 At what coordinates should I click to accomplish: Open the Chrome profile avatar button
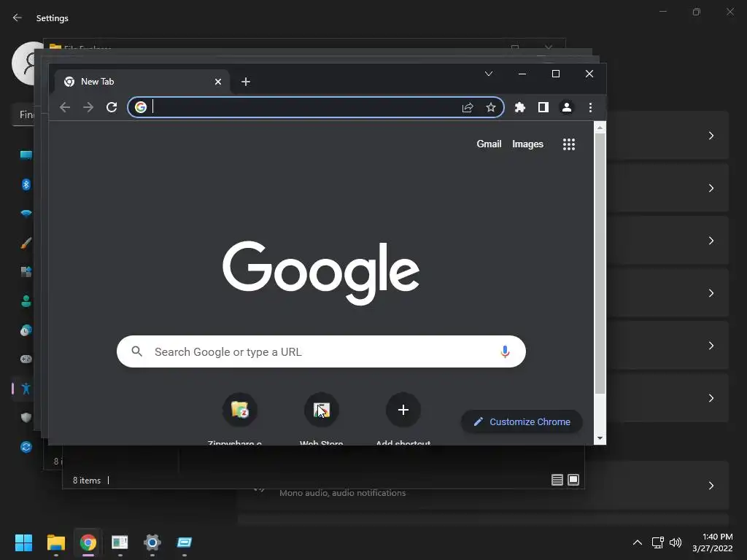tap(566, 108)
